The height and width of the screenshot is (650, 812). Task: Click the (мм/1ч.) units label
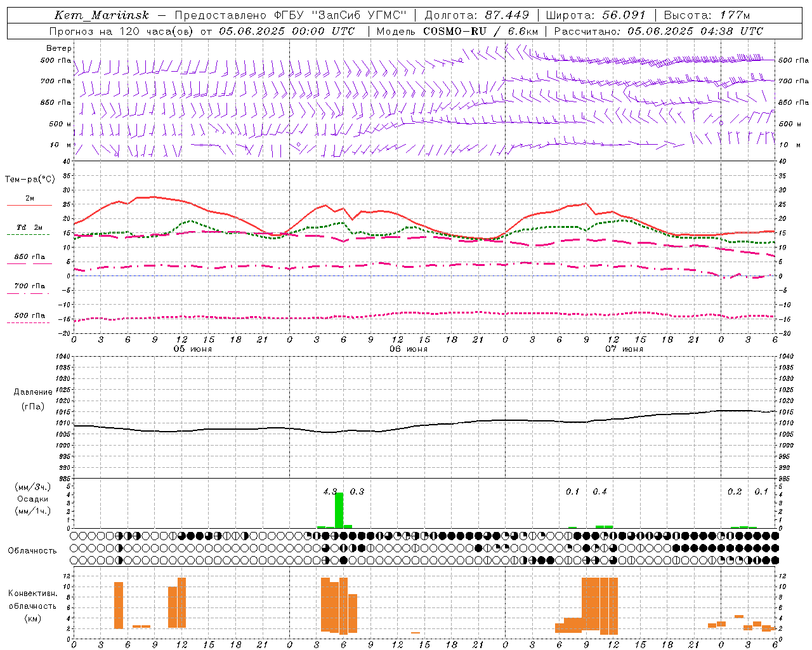[32, 511]
